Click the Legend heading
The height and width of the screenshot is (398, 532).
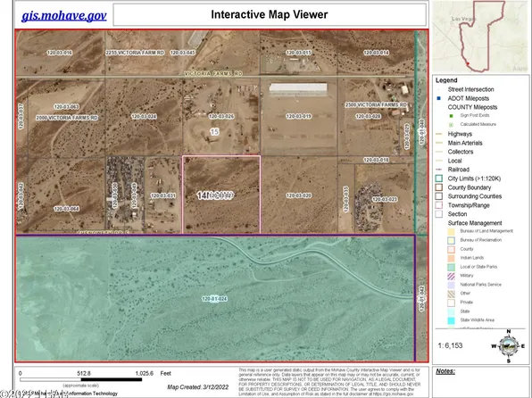click(446, 80)
